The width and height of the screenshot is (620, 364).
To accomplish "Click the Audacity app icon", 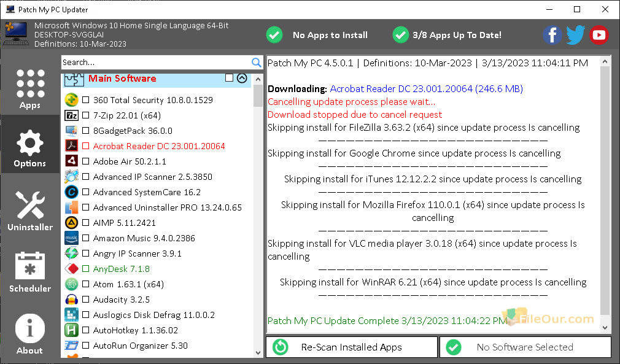I will (x=71, y=300).
